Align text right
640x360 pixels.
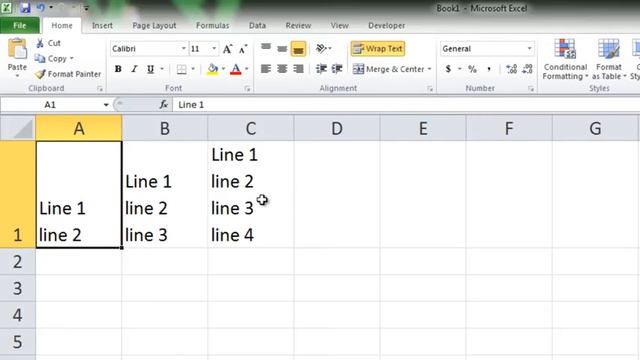[x=298, y=69]
